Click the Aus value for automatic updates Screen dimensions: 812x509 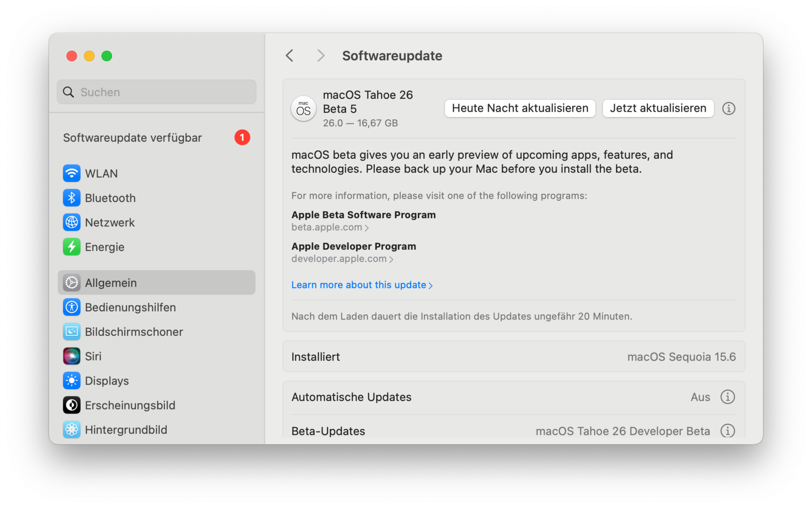[x=700, y=397]
